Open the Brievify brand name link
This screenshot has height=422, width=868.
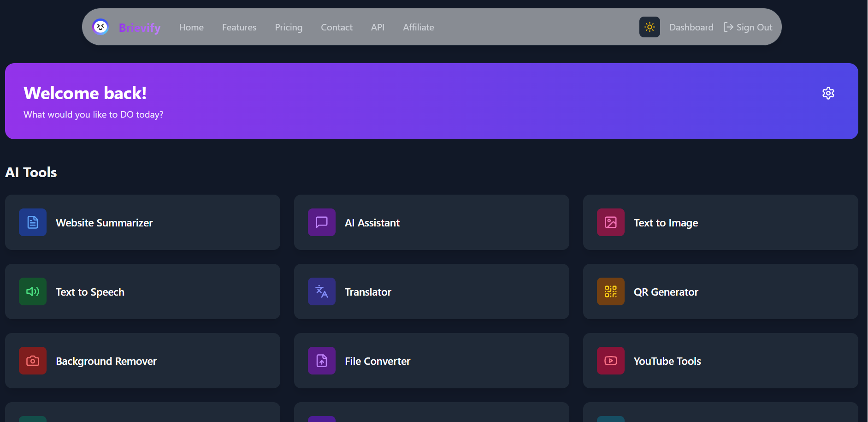coord(140,28)
